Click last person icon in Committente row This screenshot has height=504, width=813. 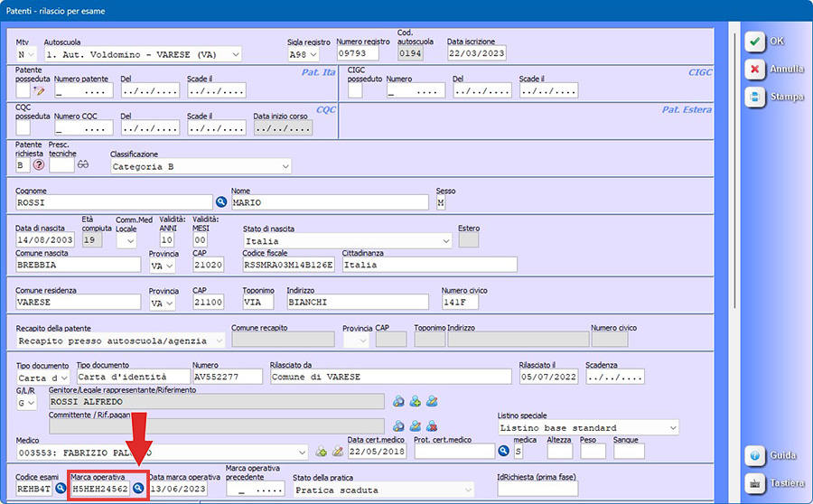click(x=432, y=425)
